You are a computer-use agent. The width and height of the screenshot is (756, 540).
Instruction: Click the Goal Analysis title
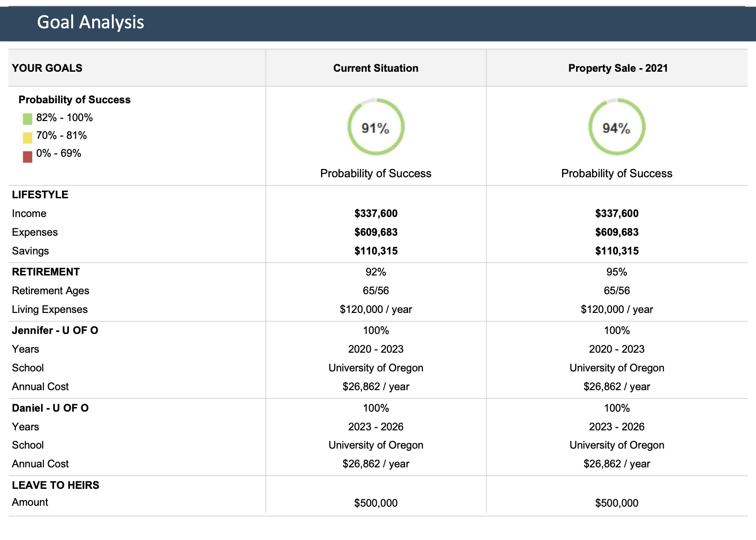90,22
